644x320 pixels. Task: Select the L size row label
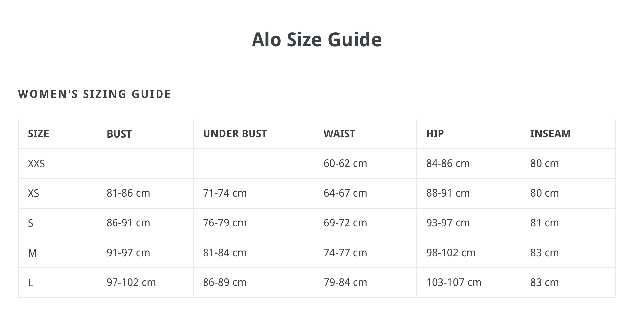(x=30, y=283)
